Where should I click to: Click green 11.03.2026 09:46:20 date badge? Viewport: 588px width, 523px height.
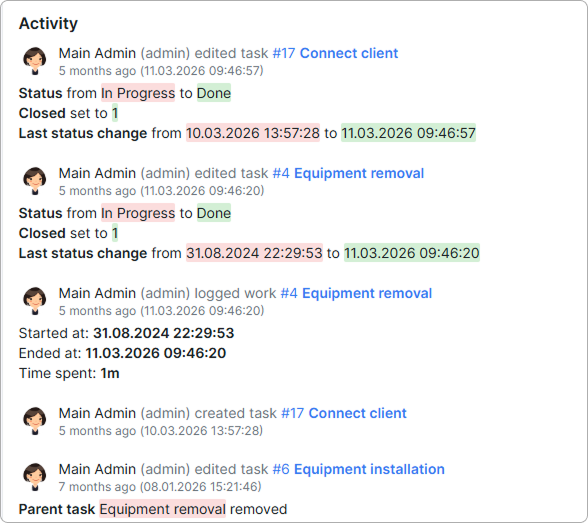click(x=412, y=253)
